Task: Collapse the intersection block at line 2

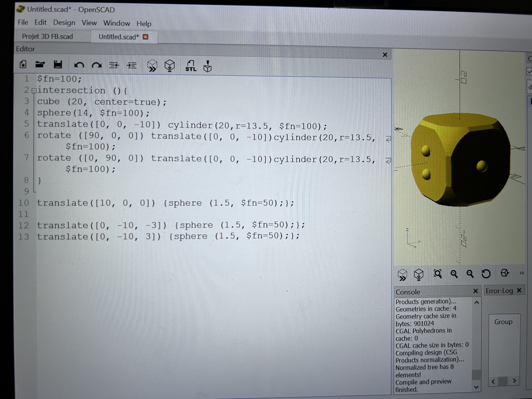Action: click(34, 91)
